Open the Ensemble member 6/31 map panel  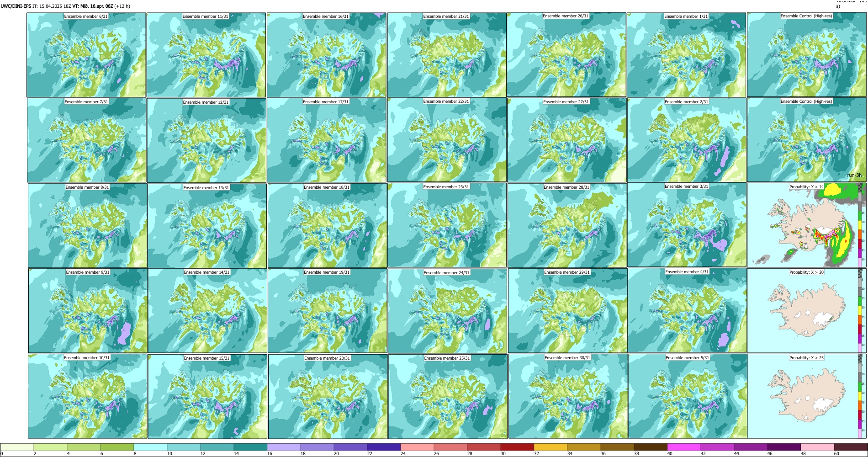86,55
